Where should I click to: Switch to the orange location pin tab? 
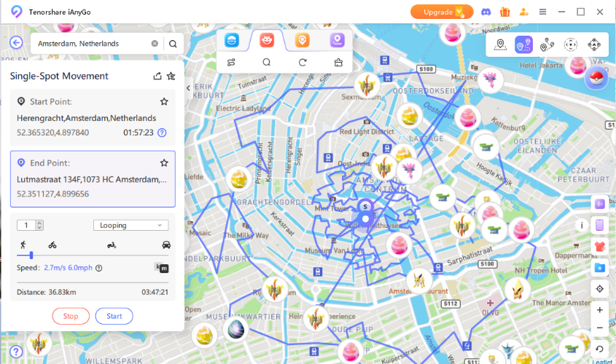pos(302,40)
